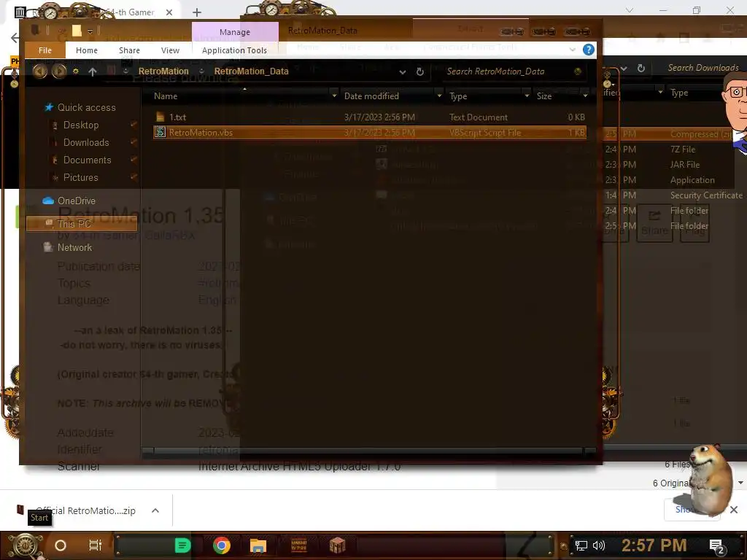
Task: Open Explorer help with the question mark
Action: (x=589, y=50)
